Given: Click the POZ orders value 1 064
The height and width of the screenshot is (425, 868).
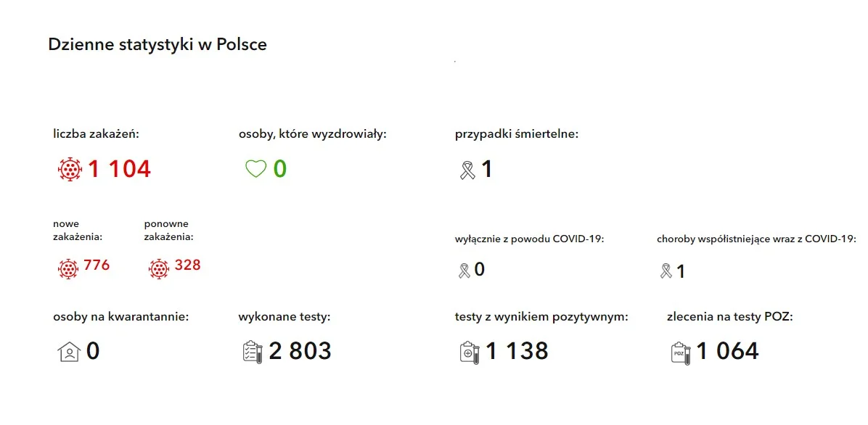Looking at the screenshot, I should coord(727,352).
